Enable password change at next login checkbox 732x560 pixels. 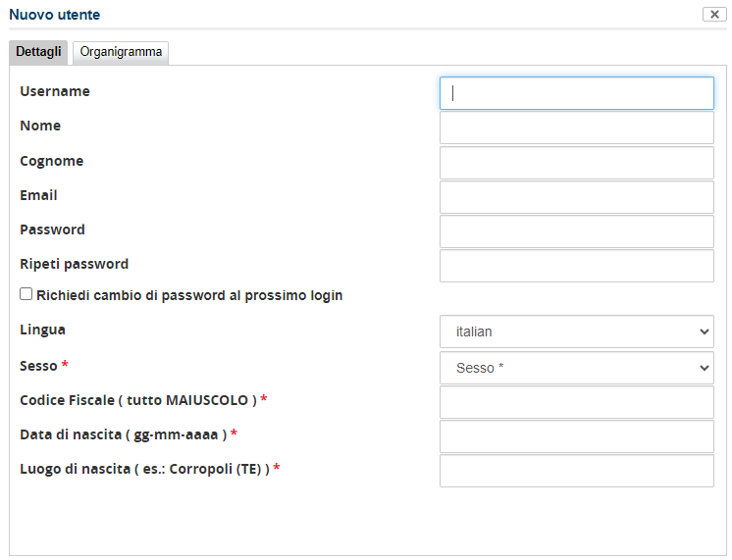coord(26,294)
